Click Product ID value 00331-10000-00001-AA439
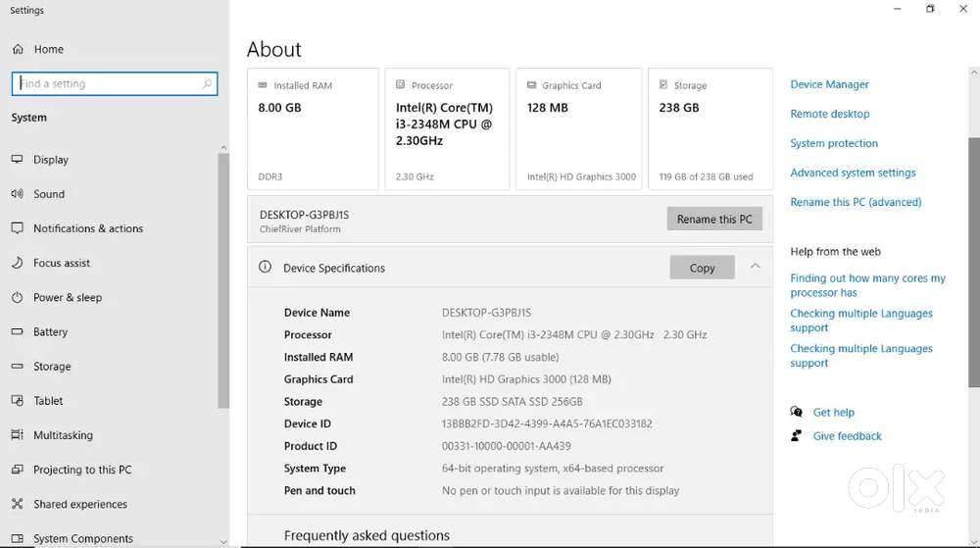This screenshot has width=980, height=548. (507, 446)
